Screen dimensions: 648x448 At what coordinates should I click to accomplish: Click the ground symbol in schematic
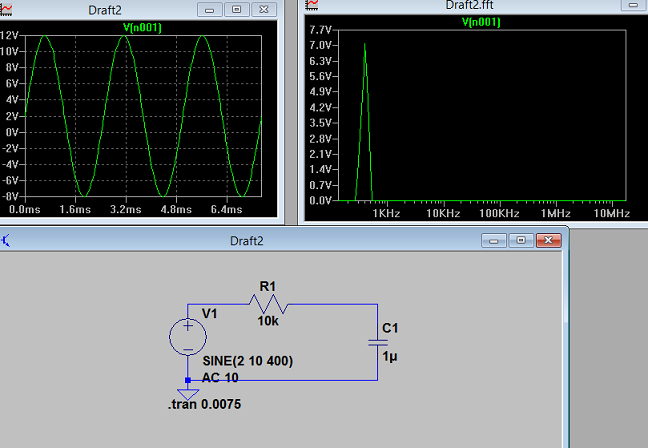pos(188,393)
